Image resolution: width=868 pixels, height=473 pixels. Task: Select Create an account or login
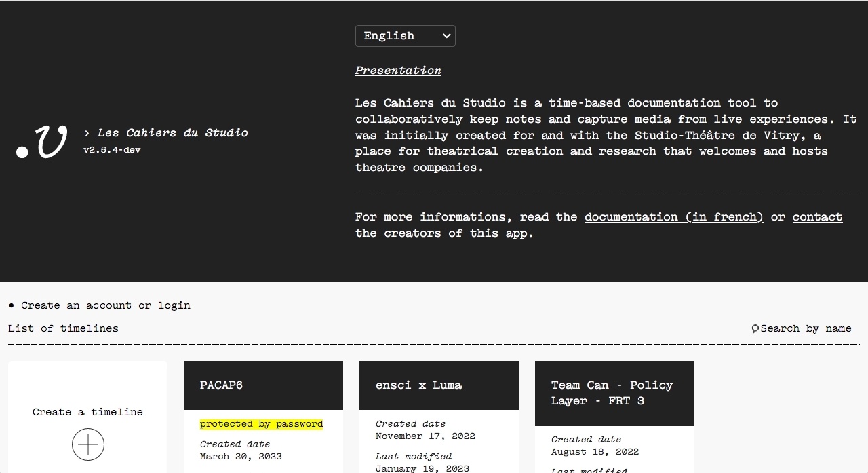click(105, 305)
